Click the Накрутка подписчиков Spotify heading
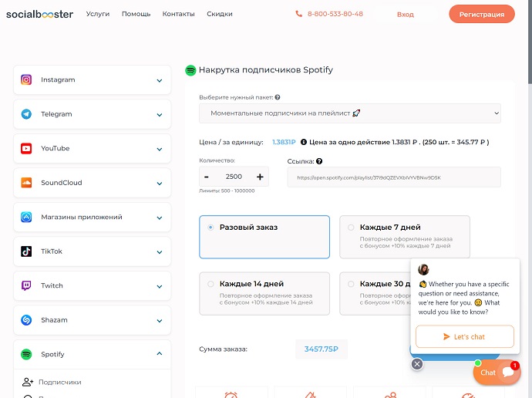This screenshot has height=398, width=532. click(266, 70)
